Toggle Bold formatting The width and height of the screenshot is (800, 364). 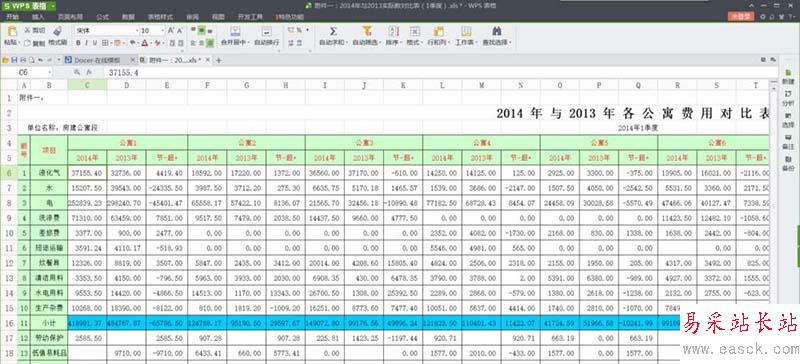79,43
